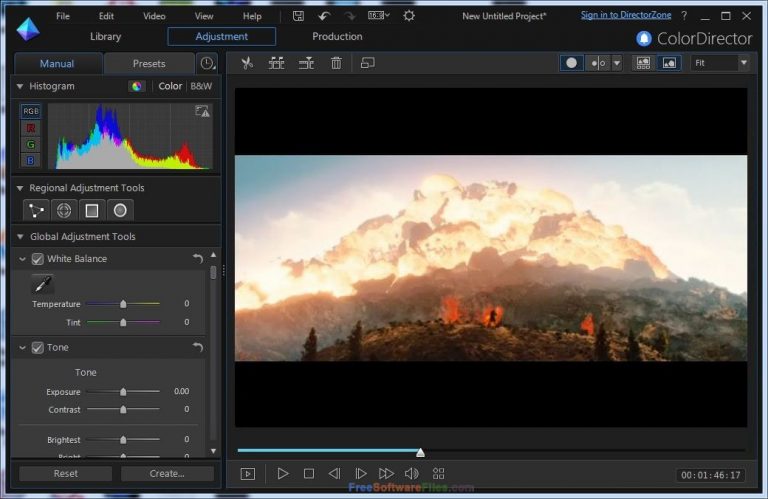Select the gradient mask square tool
Image resolution: width=768 pixels, height=499 pixels.
pos(92,211)
